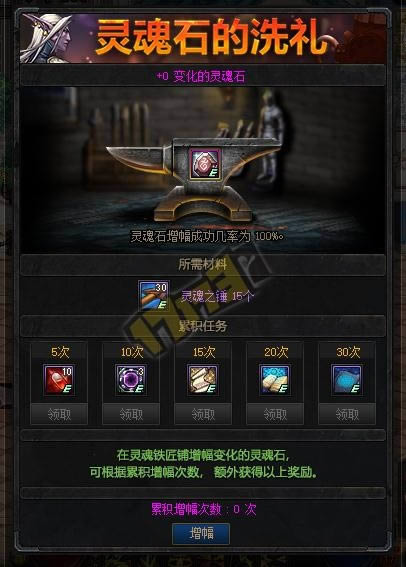Claim the 10次 reward with 领取
The height and width of the screenshot is (567, 406).
131,414
